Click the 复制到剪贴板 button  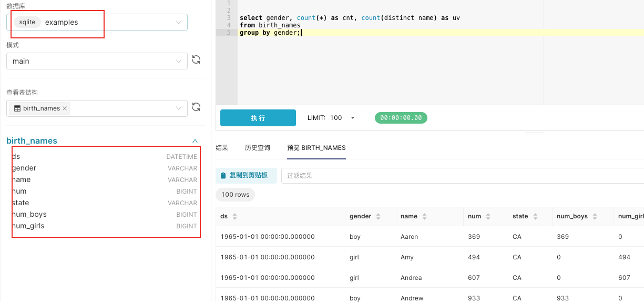pyautogui.click(x=246, y=175)
